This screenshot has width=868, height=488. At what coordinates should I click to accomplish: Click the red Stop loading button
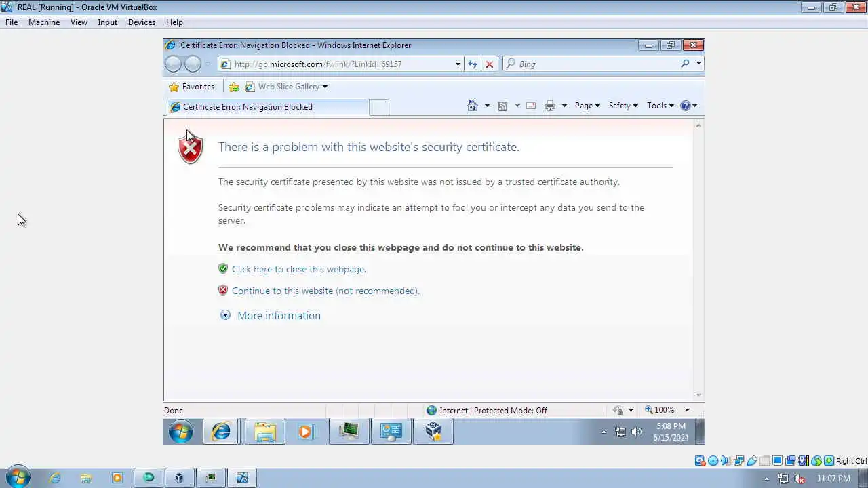[490, 64]
